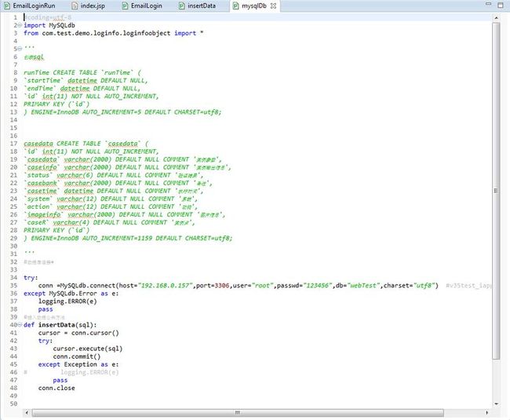The height and width of the screenshot is (420, 510).
Task: Click 'logging.ERROR(e)' on line 37
Action: (67, 301)
